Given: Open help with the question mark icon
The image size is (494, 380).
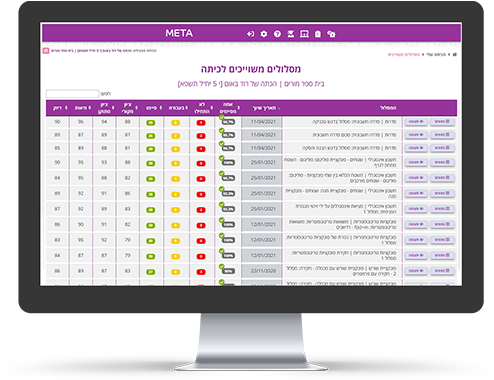Looking at the screenshot, I should (x=277, y=34).
